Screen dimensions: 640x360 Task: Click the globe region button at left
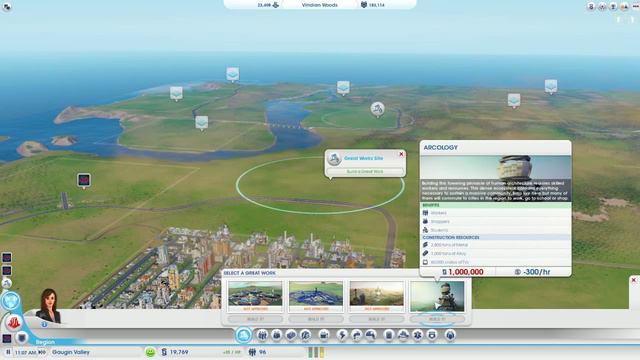coord(10,301)
